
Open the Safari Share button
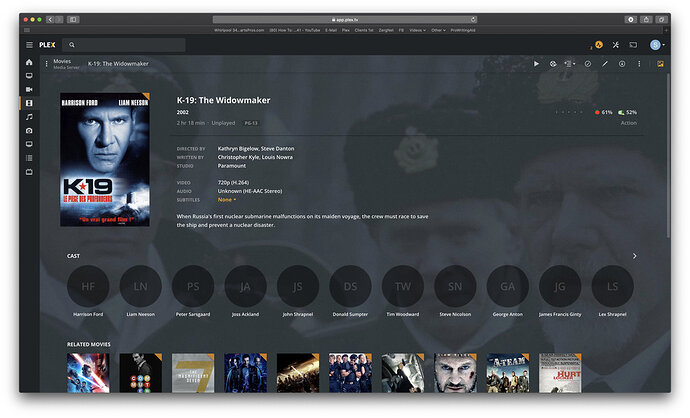point(646,19)
